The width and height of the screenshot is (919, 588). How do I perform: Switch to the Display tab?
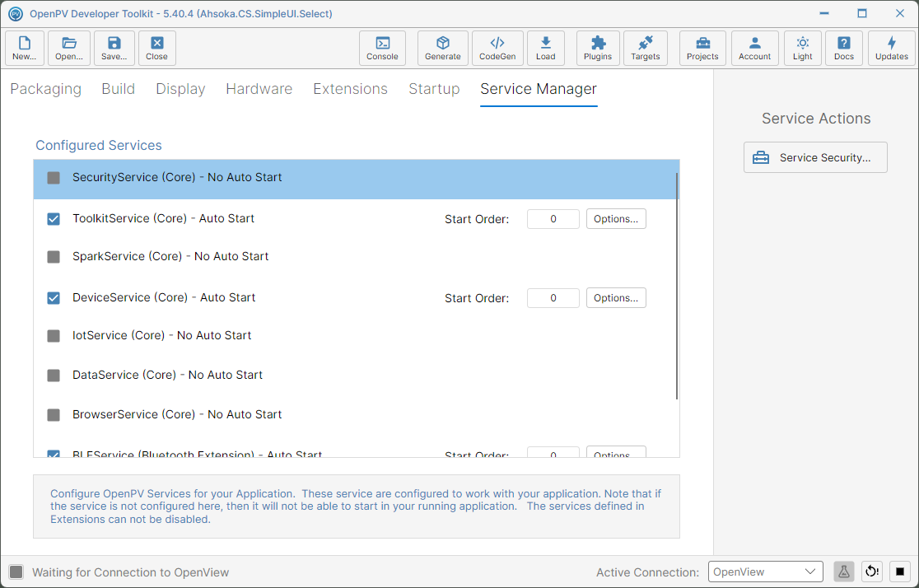pos(180,89)
